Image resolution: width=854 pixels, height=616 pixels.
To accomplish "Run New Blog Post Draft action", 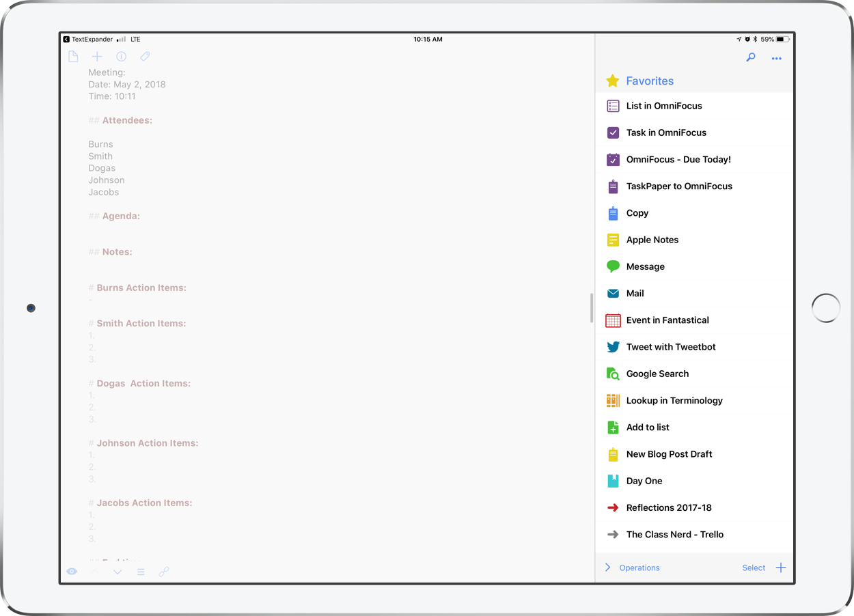I will coord(694,454).
